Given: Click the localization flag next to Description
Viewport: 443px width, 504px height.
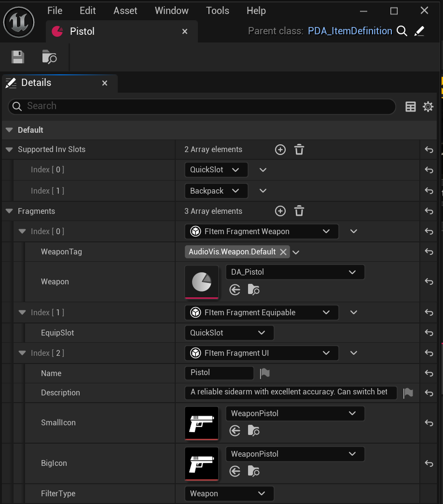Looking at the screenshot, I should (408, 392).
